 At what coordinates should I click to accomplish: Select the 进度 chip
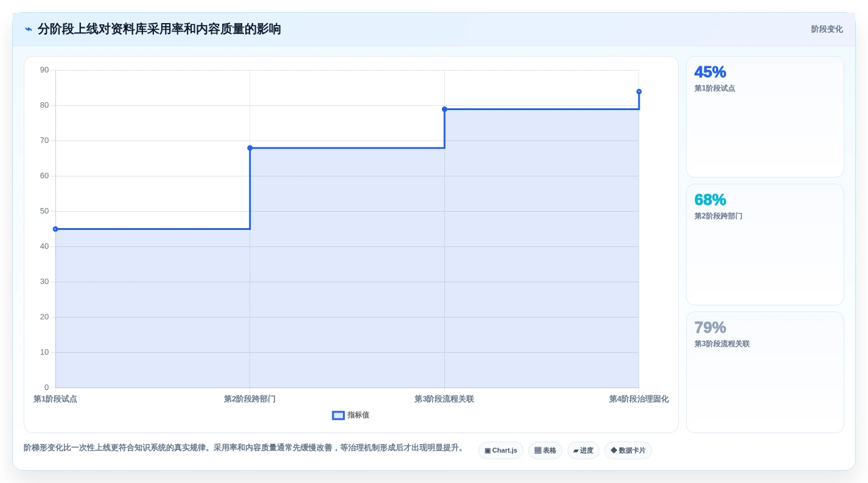[x=583, y=451]
